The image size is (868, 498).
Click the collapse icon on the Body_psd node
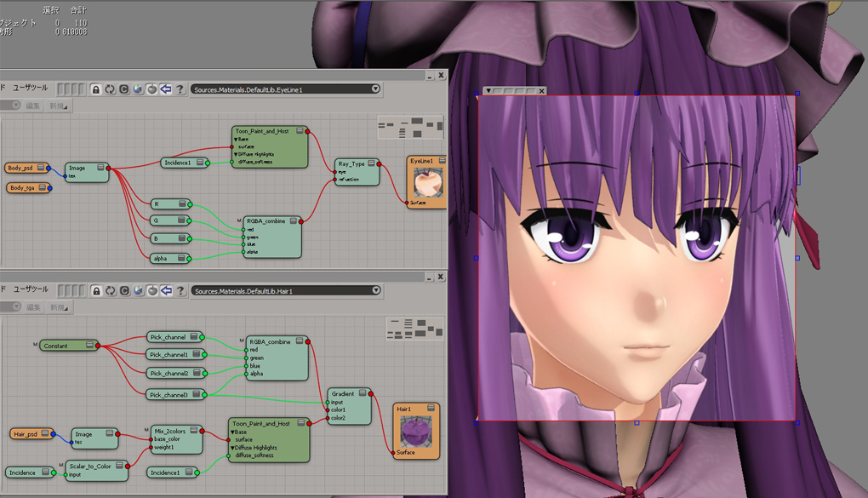click(40, 168)
